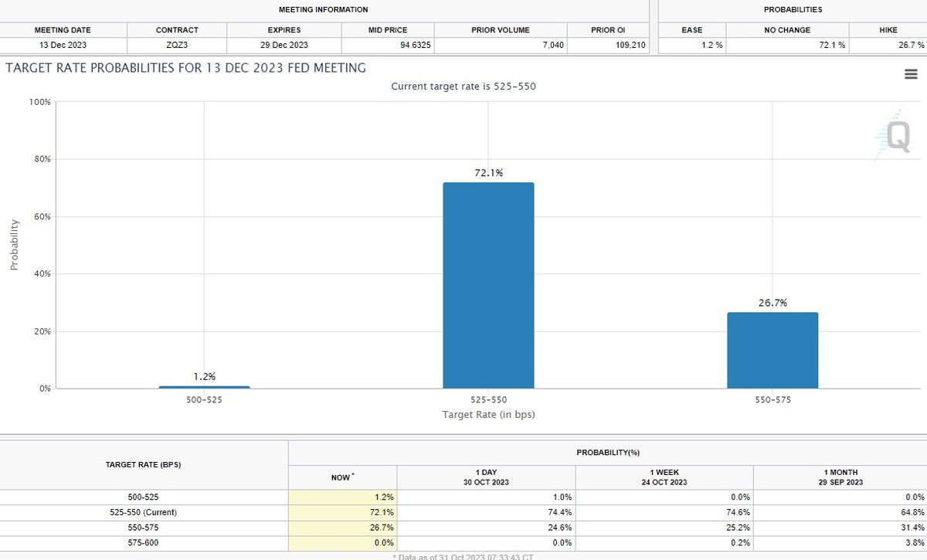Click the 550-575 probability bar
The image size is (927, 560).
click(x=772, y=350)
